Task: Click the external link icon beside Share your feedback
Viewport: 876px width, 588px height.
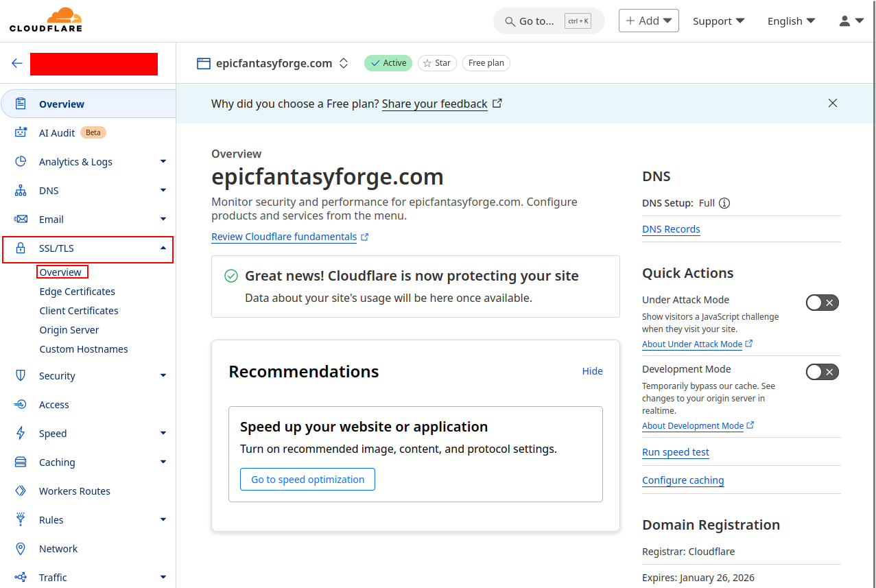Action: [x=497, y=103]
